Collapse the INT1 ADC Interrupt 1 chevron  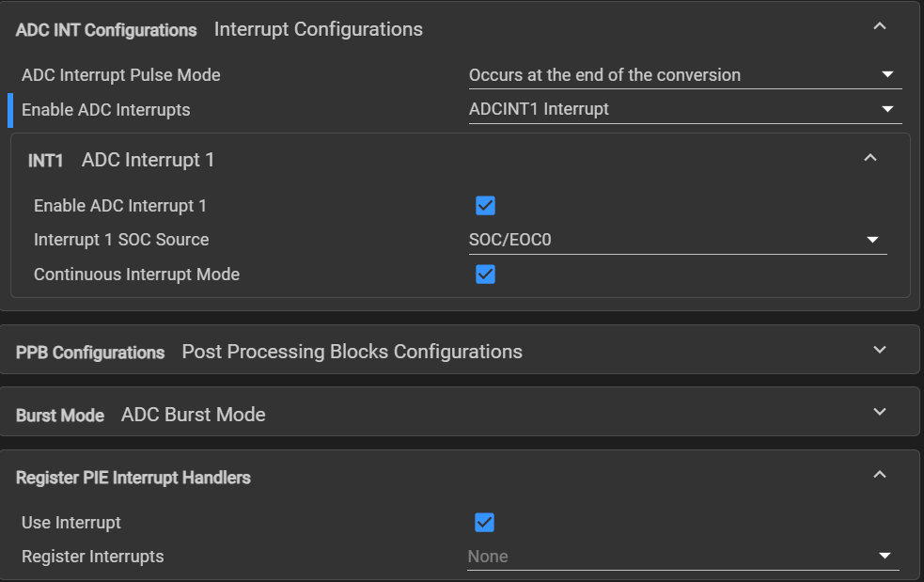(870, 158)
